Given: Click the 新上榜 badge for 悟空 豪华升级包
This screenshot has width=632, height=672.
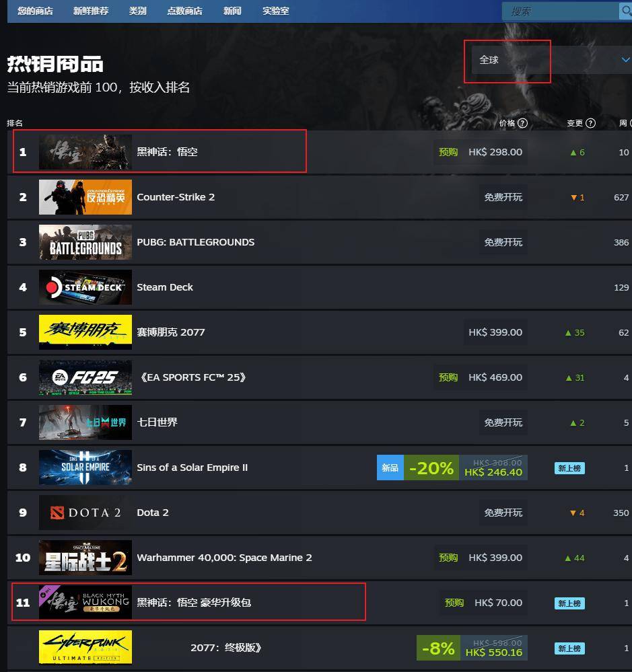Looking at the screenshot, I should coord(569,603).
